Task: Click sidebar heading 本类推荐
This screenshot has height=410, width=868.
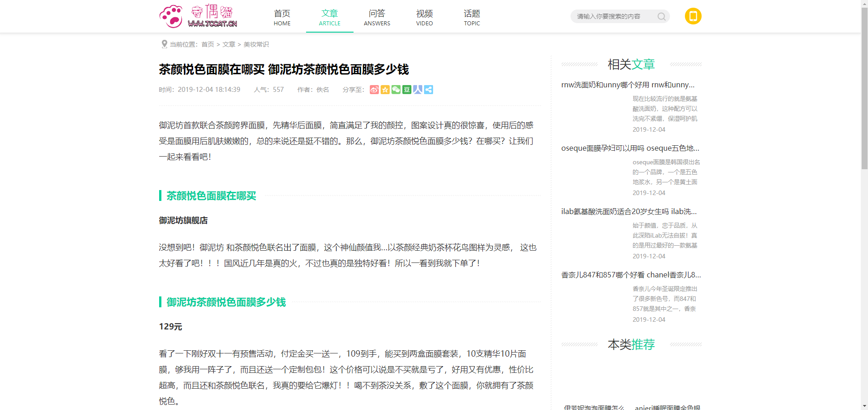Action: (631, 344)
